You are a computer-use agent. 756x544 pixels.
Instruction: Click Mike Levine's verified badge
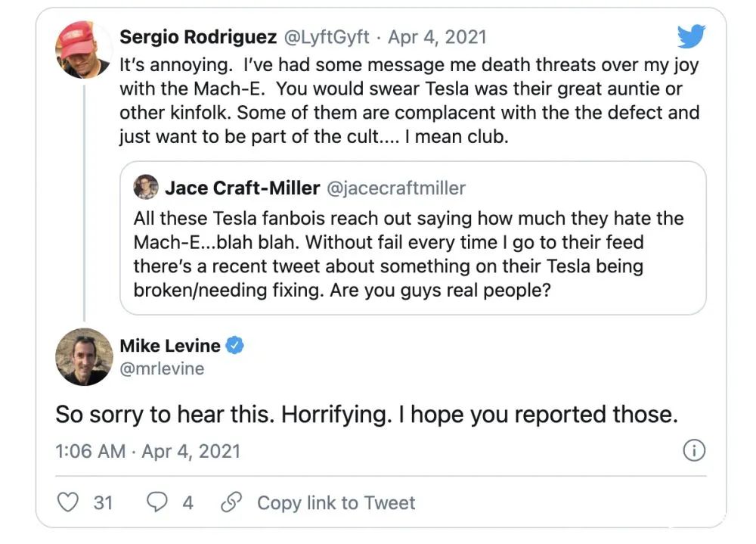point(236,346)
